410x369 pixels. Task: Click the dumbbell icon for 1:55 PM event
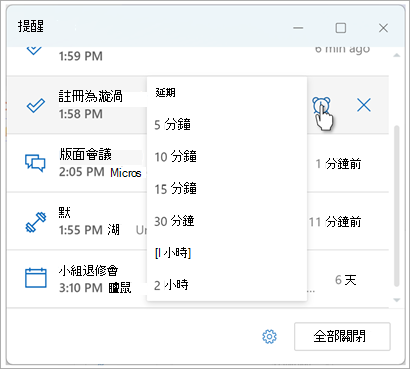tap(36, 222)
